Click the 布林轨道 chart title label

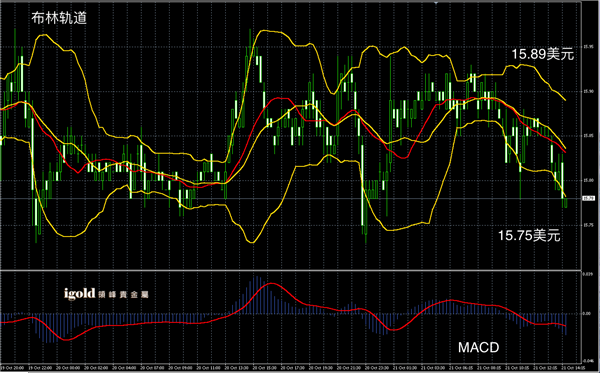[59, 18]
